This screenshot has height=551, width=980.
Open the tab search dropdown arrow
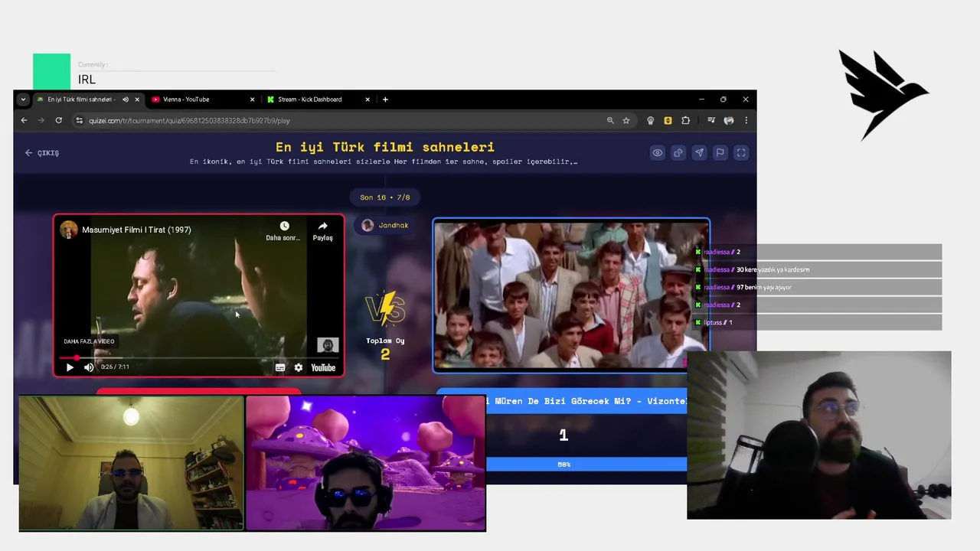tap(23, 99)
